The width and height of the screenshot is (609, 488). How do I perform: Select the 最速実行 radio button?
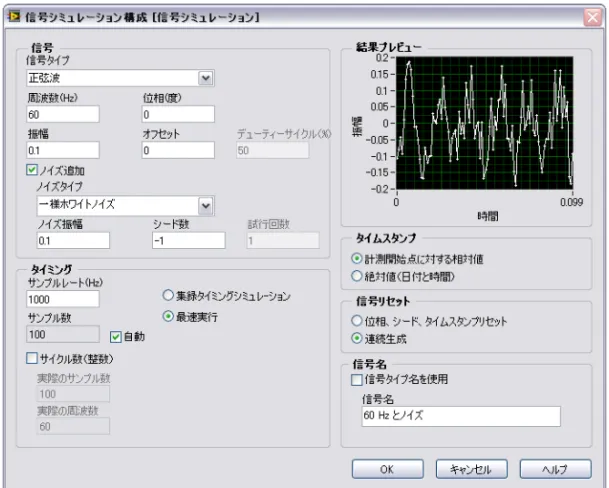(168, 316)
